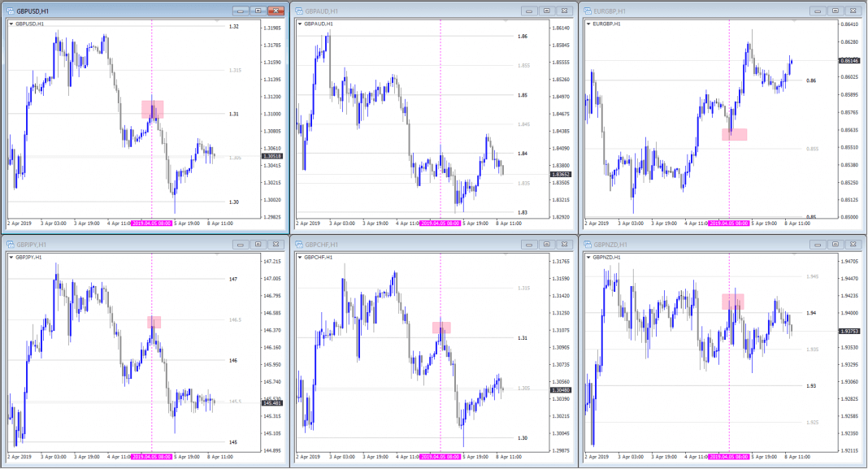Restore the GBPJPY,H1 chart window size
The height and width of the screenshot is (469, 868).
[x=258, y=244]
